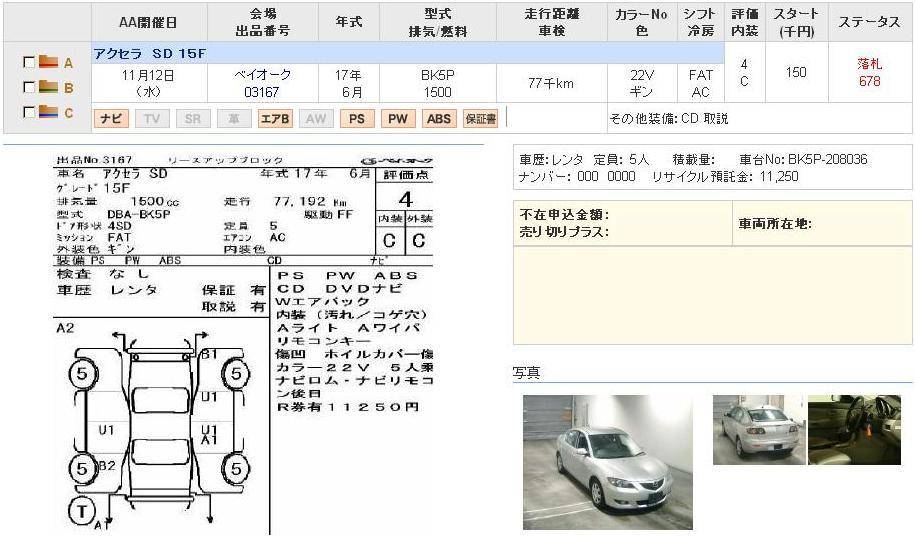
Task: Click the 22V ギン color cell
Action: pyautogui.click(x=642, y=83)
